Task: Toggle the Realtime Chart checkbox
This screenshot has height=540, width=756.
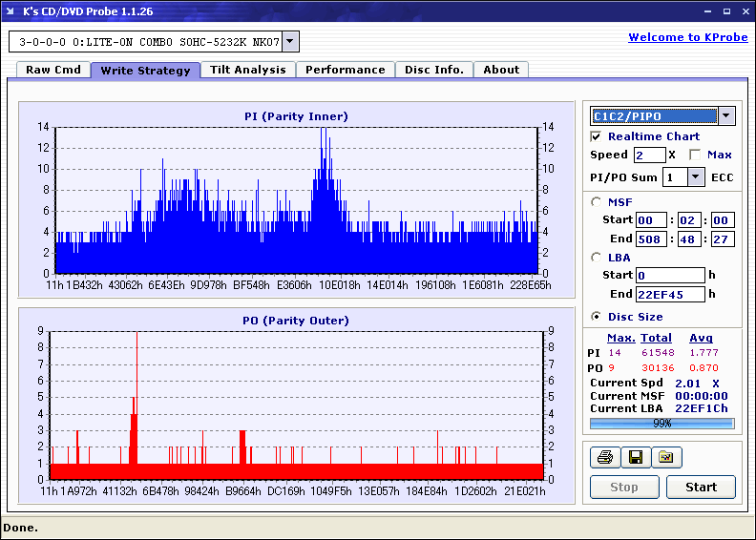Action: click(x=597, y=136)
